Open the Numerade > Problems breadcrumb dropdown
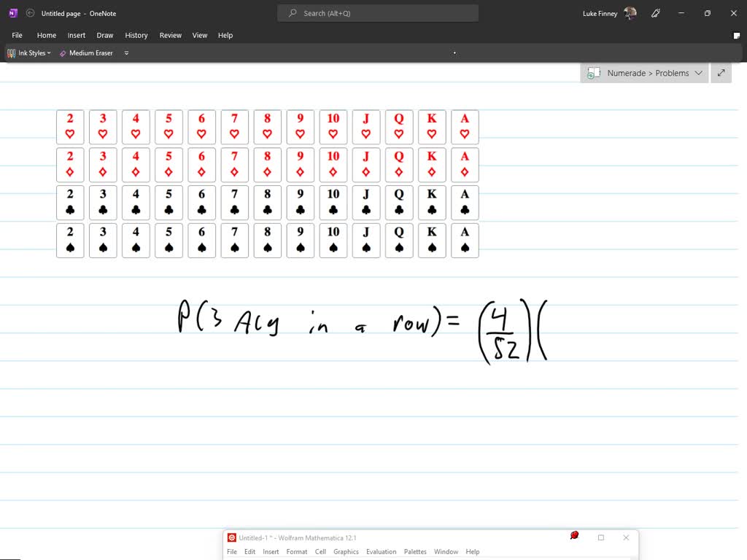This screenshot has width=747, height=560. [698, 73]
